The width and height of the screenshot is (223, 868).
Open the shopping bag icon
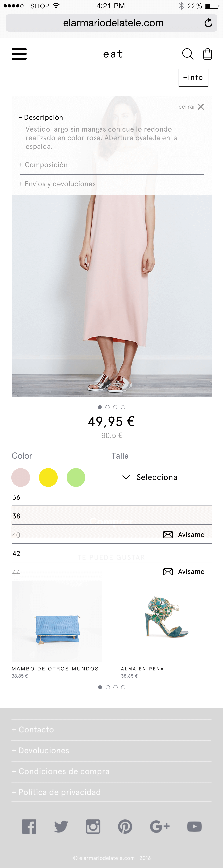[x=208, y=54]
